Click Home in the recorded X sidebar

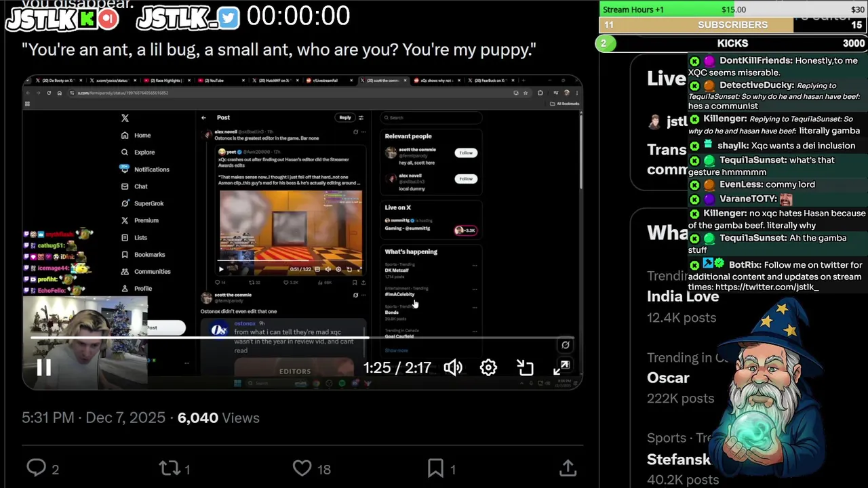pyautogui.click(x=136, y=135)
